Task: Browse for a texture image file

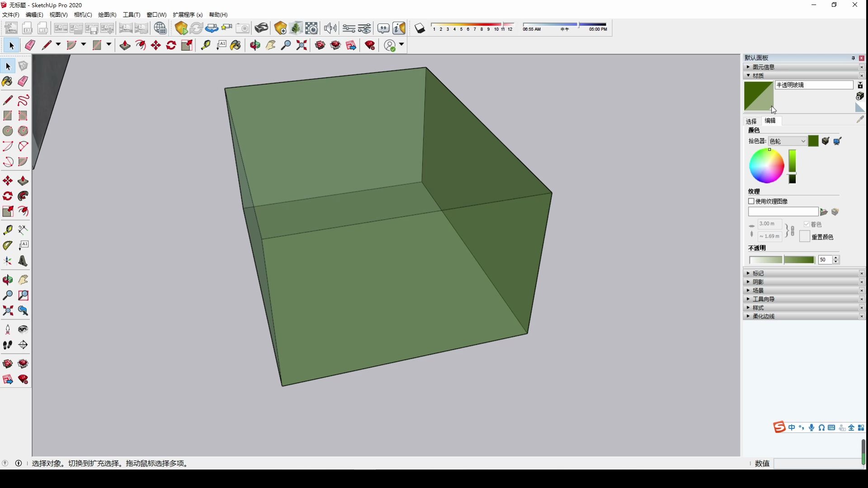Action: tap(824, 212)
